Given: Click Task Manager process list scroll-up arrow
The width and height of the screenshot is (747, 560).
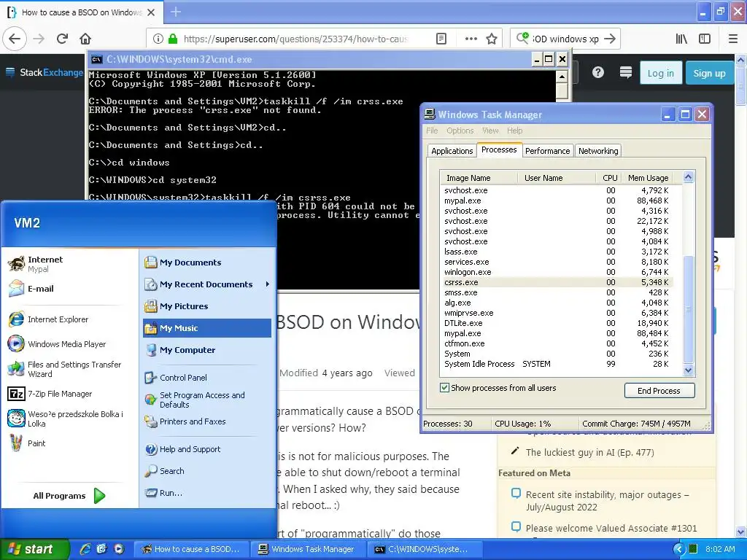Looking at the screenshot, I should point(688,178).
